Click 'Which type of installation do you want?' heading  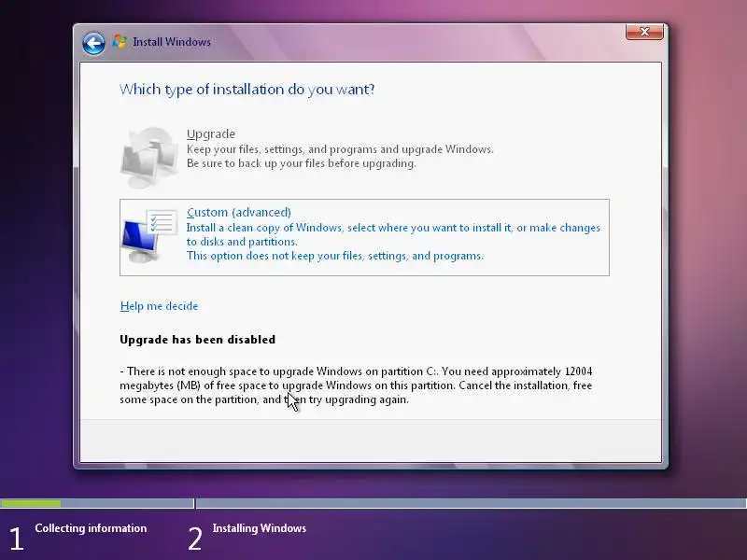pos(247,89)
